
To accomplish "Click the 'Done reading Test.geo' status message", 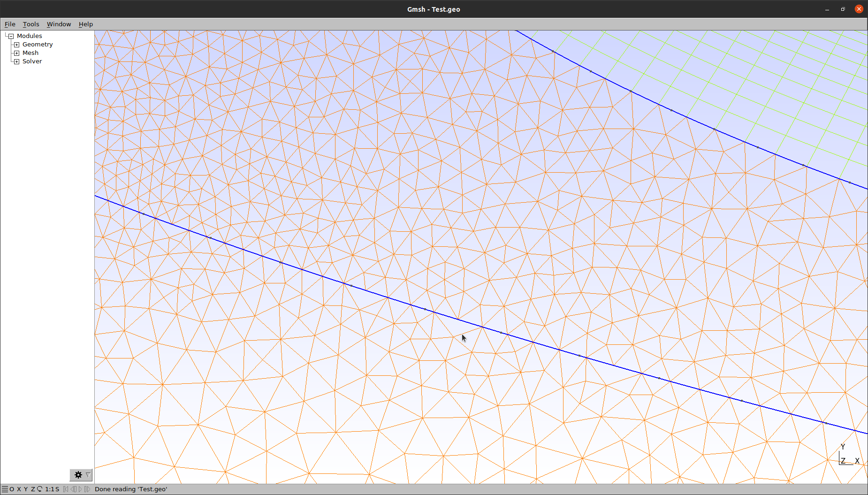I will (x=131, y=489).
